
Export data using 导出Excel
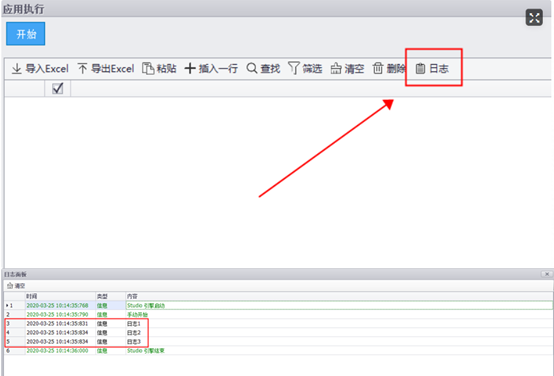point(106,68)
